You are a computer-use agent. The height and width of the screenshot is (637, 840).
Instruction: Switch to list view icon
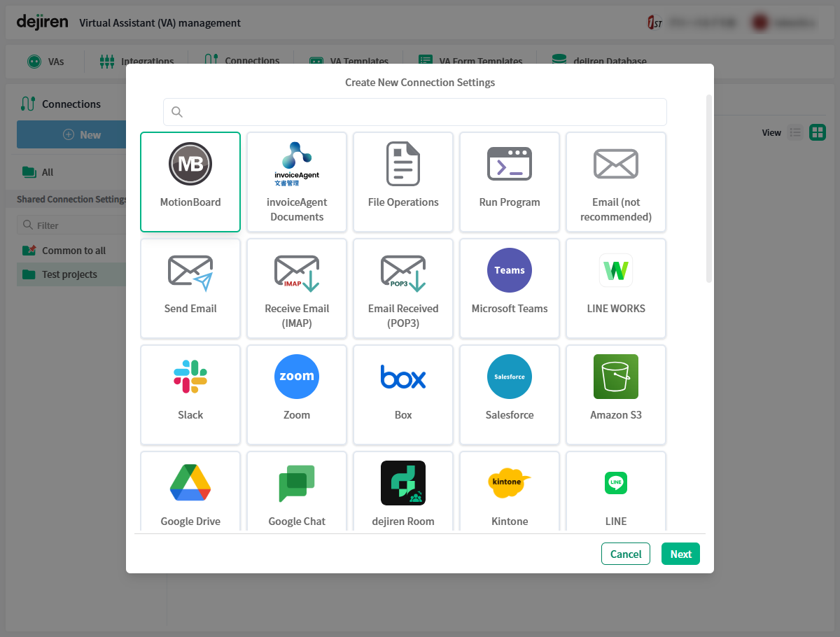pos(795,132)
